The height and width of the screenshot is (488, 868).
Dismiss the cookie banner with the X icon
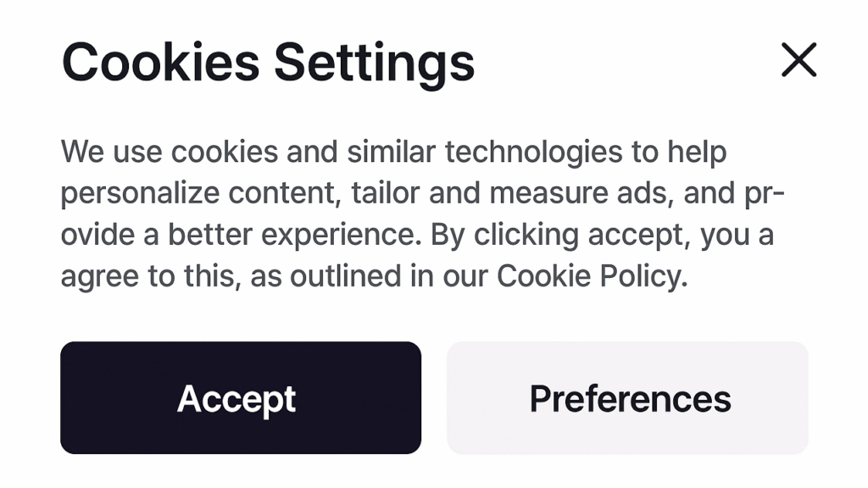798,61
